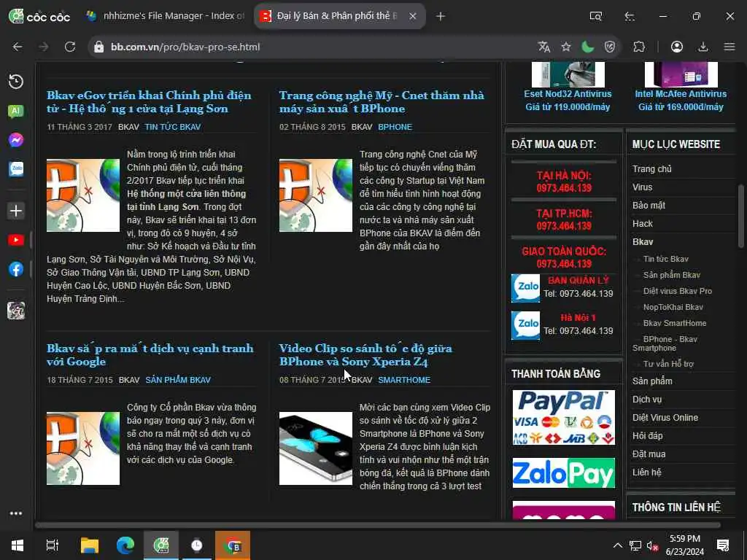
Task: Add a new sidebar app with plus icon
Action: [16, 211]
